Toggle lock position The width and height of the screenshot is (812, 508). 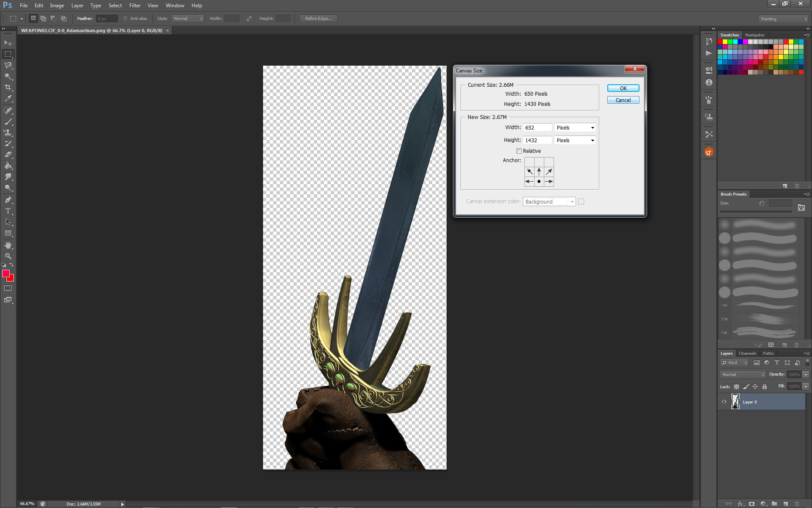tap(755, 387)
